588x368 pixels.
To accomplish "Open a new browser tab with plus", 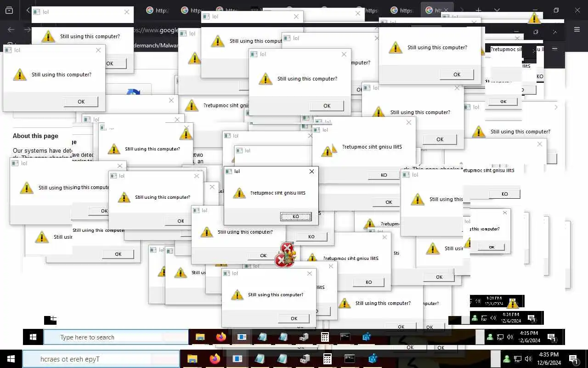I will click(478, 10).
